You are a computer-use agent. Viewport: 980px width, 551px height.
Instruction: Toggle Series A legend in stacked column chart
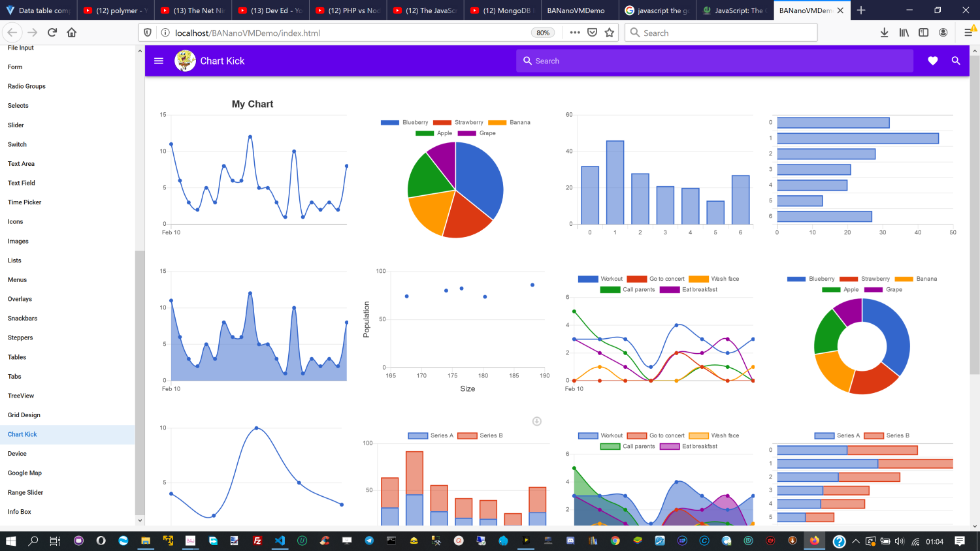coord(431,435)
